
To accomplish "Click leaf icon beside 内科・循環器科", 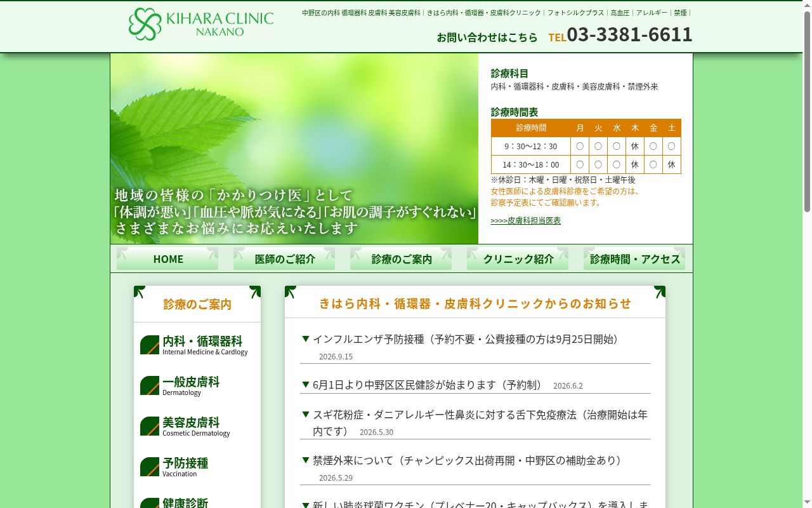I will 150,345.
